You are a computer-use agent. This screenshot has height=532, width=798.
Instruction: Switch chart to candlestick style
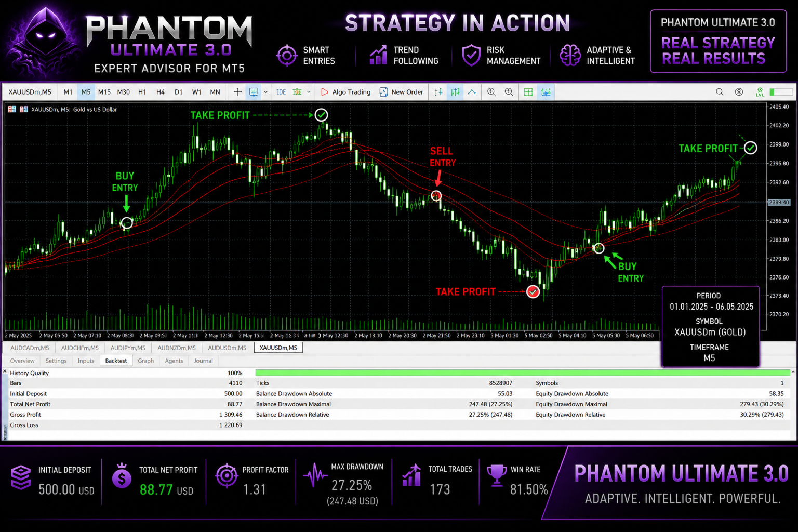point(455,92)
